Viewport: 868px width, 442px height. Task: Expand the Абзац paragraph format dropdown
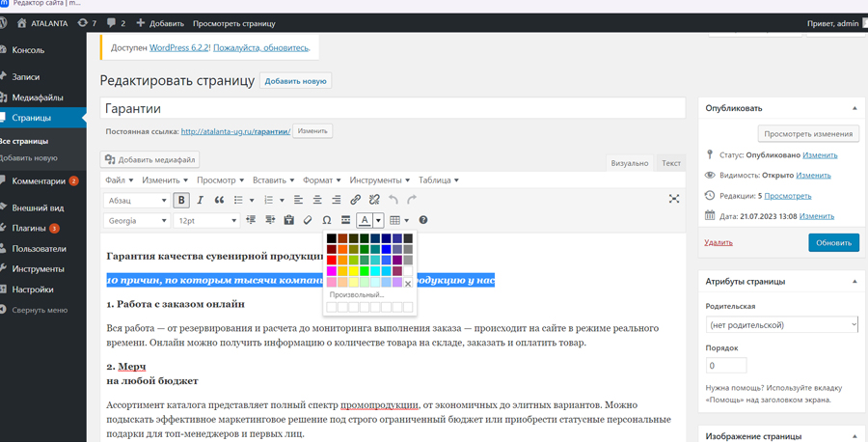(136, 200)
